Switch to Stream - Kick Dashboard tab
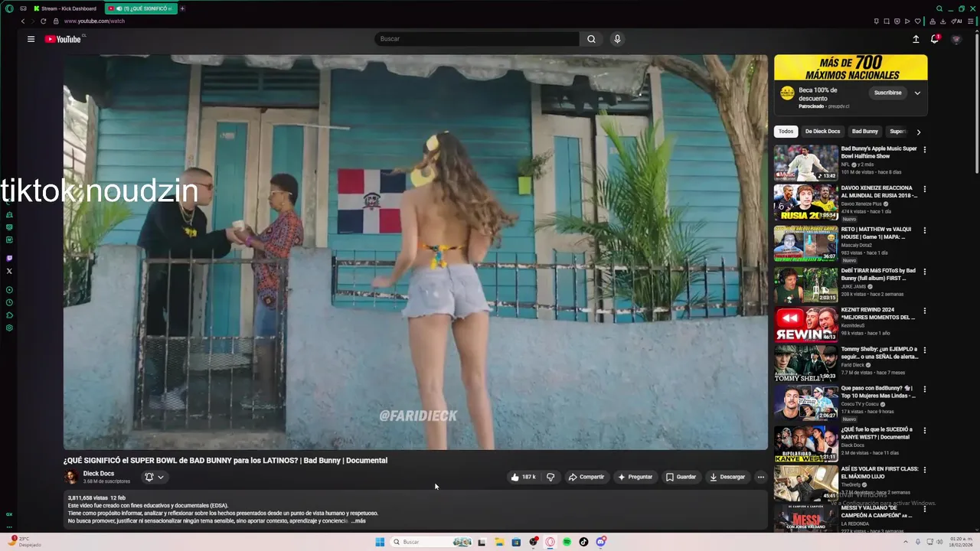980x551 pixels. [x=65, y=8]
